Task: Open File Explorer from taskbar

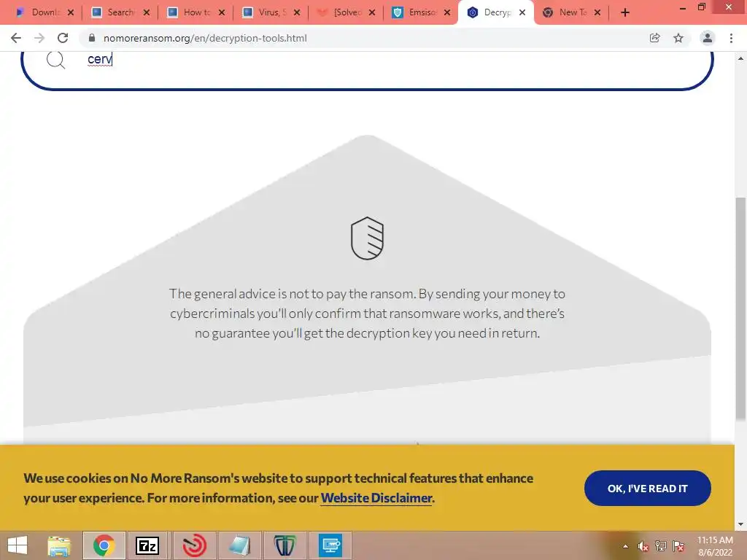Action: pos(59,545)
